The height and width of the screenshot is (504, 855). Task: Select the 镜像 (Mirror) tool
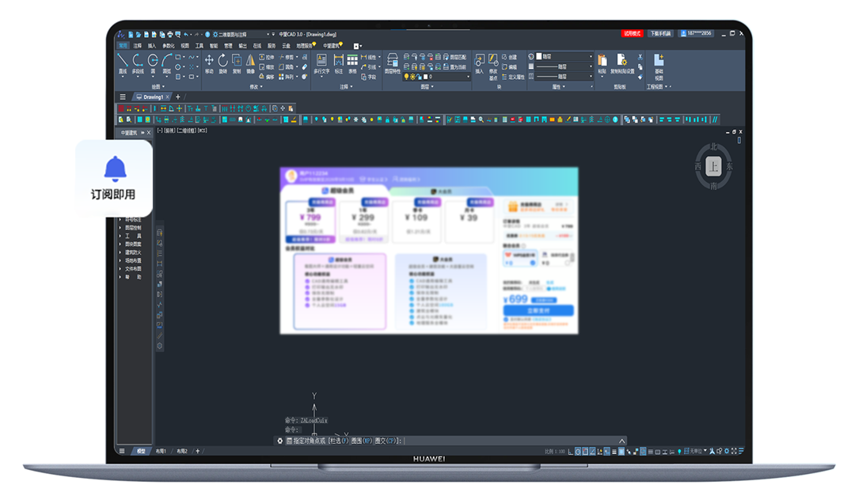(250, 63)
